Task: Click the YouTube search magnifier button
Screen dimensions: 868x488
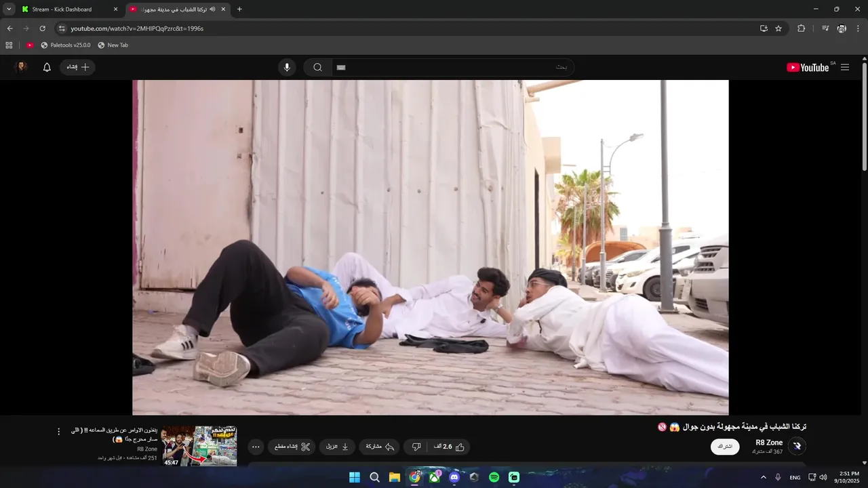Action: pos(317,67)
